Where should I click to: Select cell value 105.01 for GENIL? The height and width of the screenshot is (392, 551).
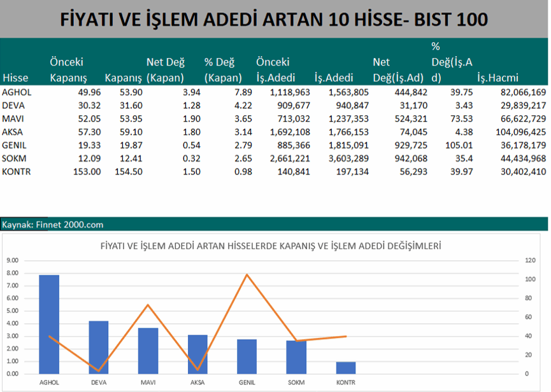tap(459, 145)
